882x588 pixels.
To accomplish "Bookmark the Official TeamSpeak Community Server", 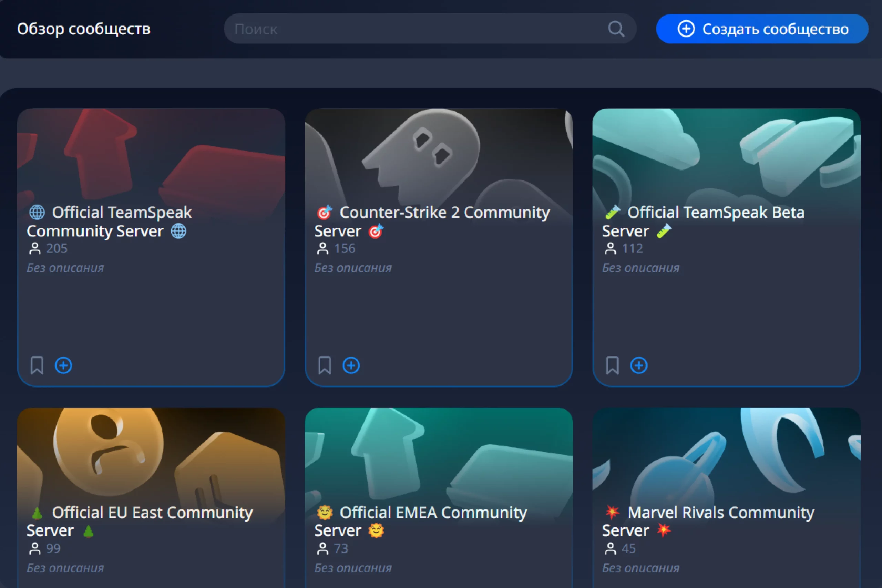I will coord(37,365).
